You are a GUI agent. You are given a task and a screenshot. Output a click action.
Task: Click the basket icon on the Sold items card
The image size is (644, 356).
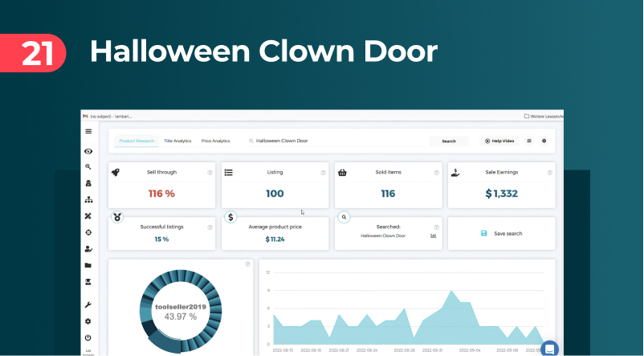342,172
